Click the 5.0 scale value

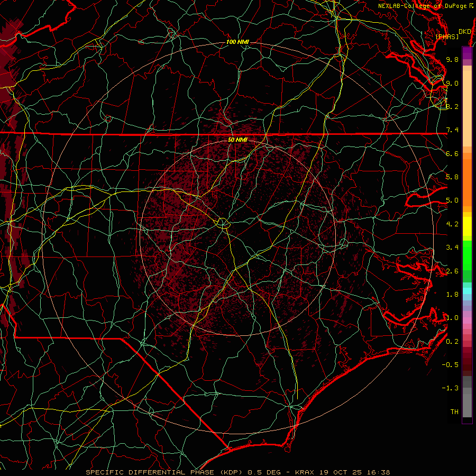tap(452, 200)
